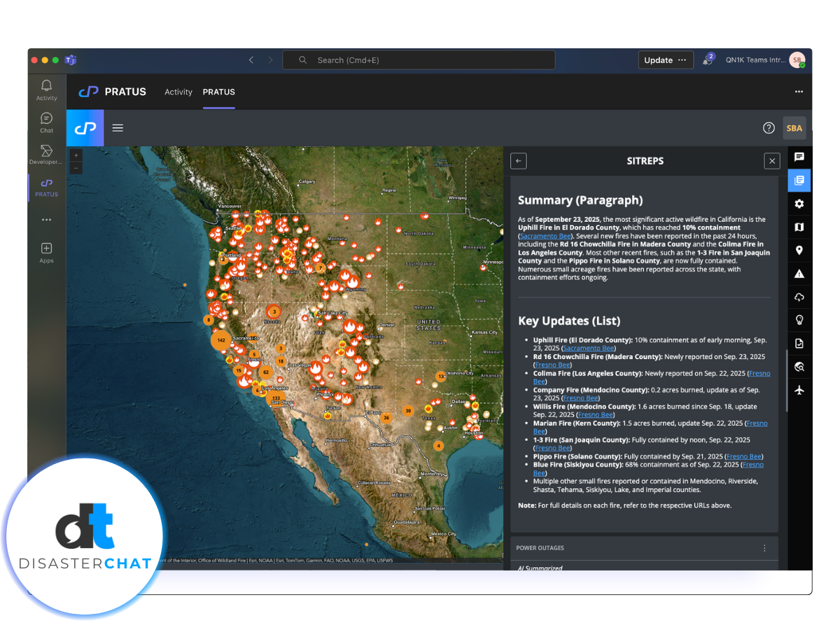Click the help question mark icon

pyautogui.click(x=769, y=128)
